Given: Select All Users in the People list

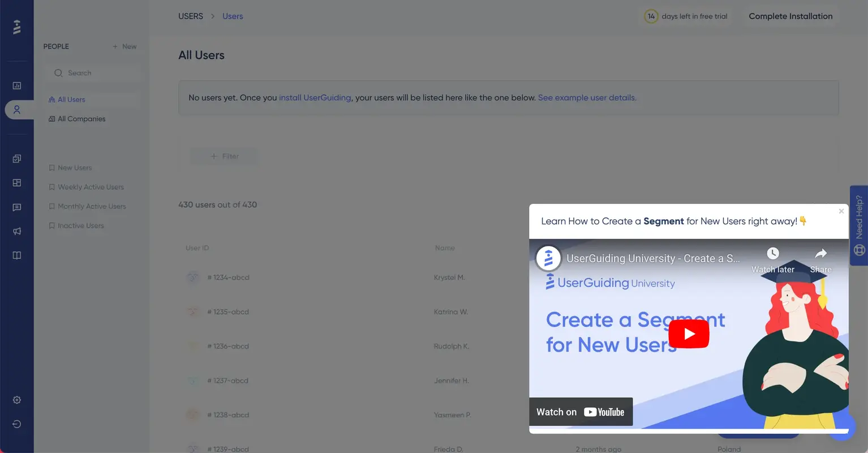Looking at the screenshot, I should pos(92,100).
